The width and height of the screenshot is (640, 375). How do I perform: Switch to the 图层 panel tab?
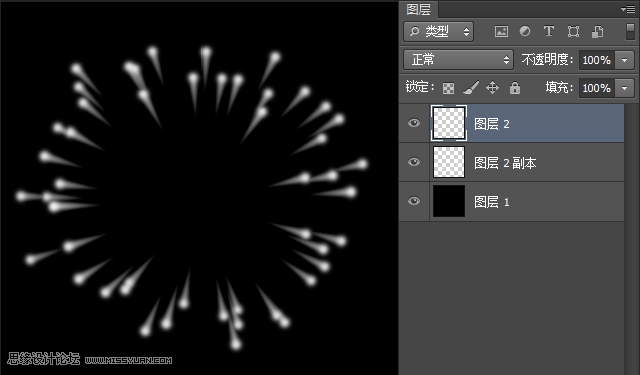pos(418,9)
